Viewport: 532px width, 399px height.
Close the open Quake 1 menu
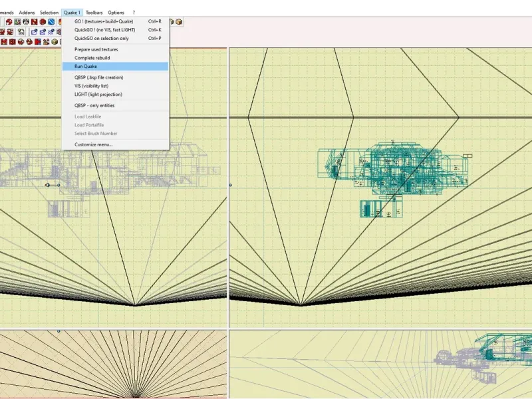(x=72, y=13)
